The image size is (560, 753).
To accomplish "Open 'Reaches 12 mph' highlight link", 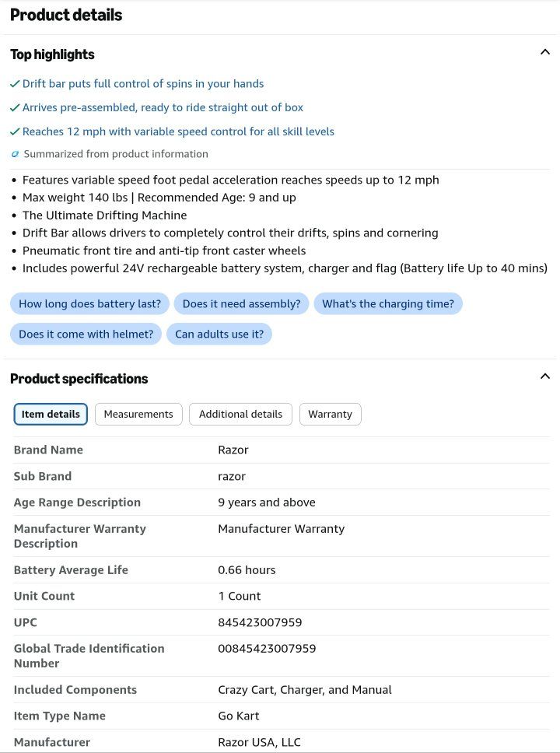I will [x=178, y=131].
